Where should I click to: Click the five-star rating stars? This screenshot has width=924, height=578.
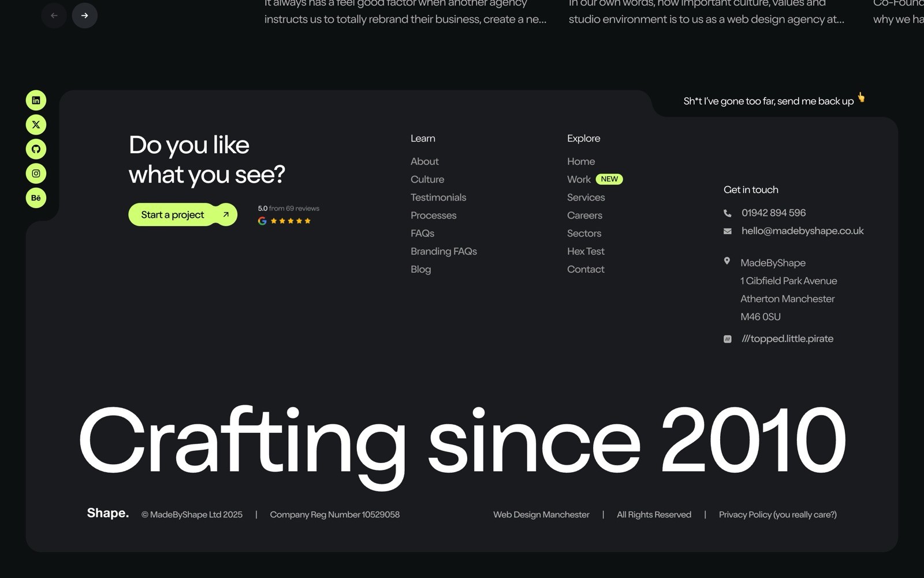[291, 221]
